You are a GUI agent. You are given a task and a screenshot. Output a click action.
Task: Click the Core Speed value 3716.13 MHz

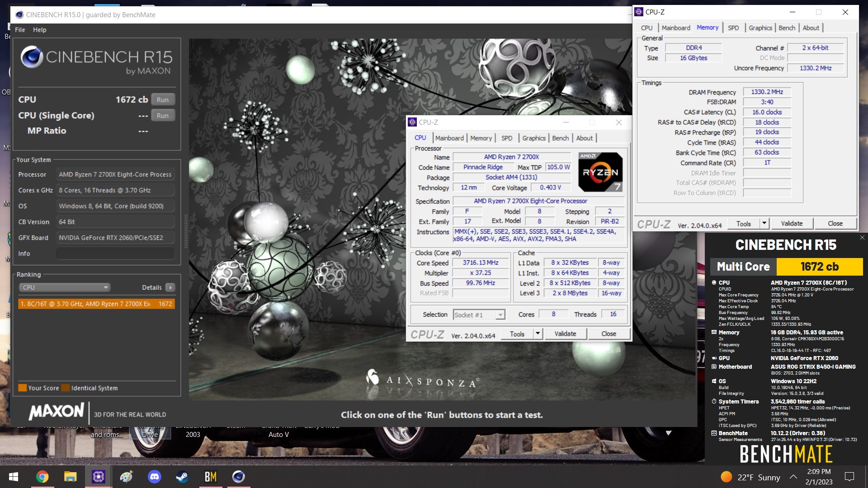click(x=481, y=263)
